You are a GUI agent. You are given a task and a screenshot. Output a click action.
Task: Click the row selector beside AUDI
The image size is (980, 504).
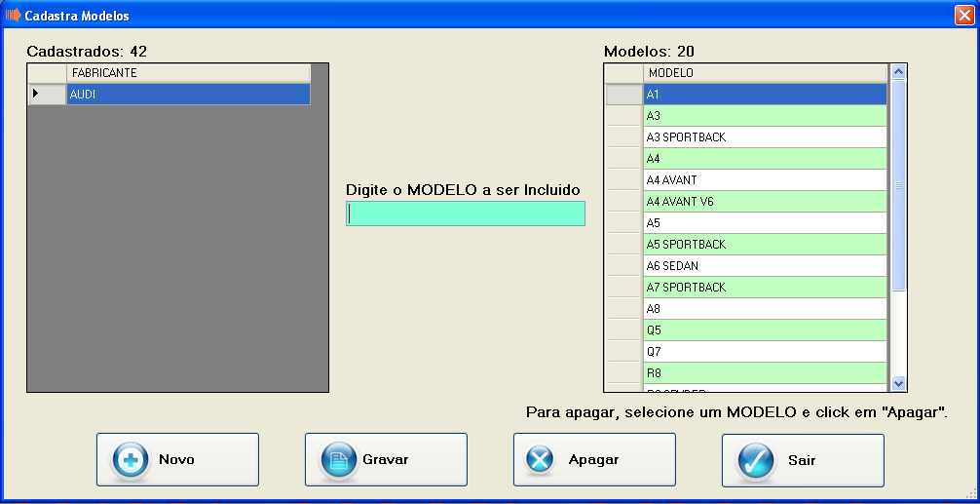point(48,95)
